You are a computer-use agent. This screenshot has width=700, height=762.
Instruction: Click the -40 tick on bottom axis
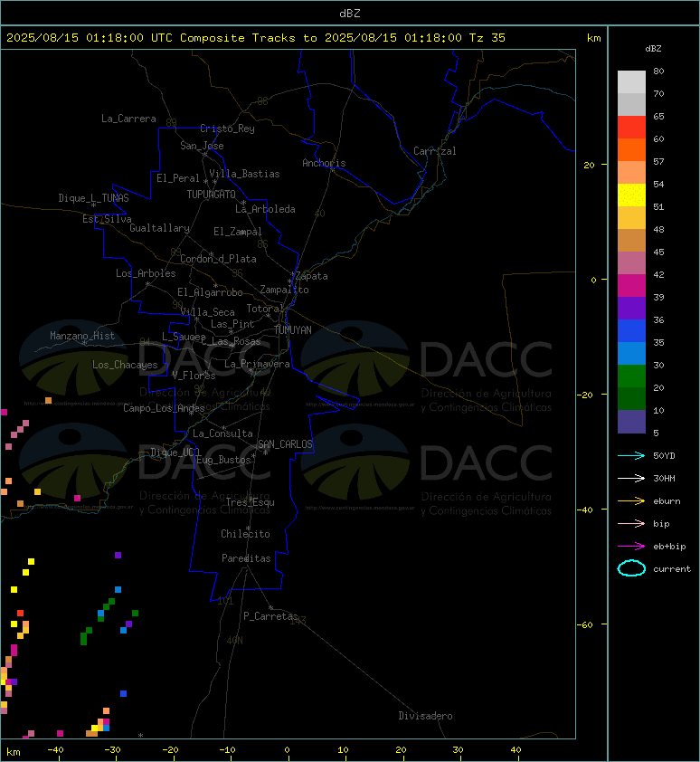click(55, 750)
